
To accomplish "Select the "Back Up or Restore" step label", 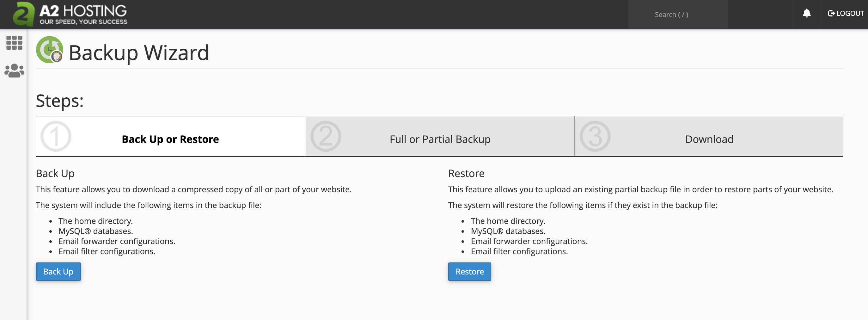I will (x=170, y=139).
